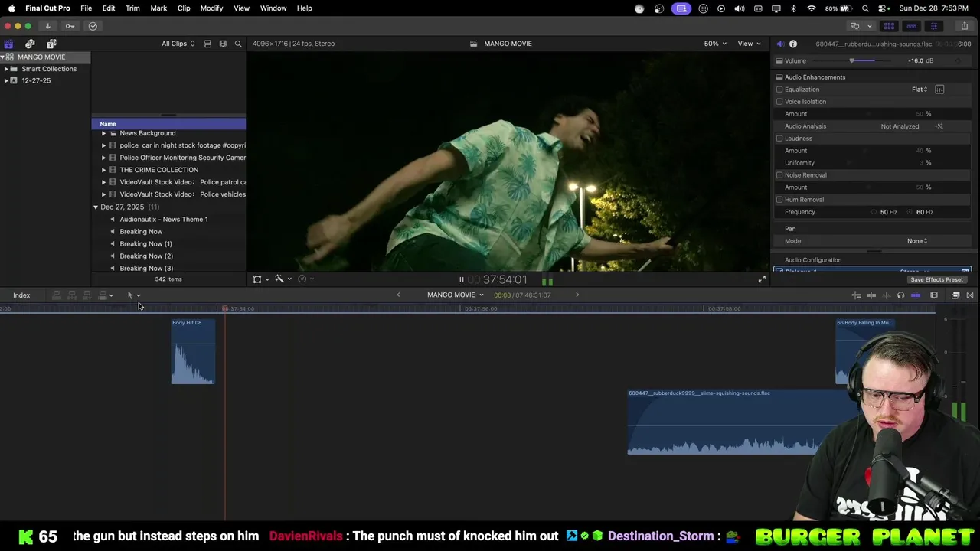
Task: Select the slime-squishing-sounds.flac timeline clip
Action: (x=724, y=422)
